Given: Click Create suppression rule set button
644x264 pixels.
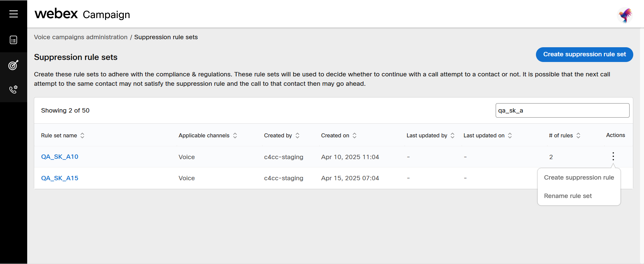Looking at the screenshot, I should click(x=584, y=54).
